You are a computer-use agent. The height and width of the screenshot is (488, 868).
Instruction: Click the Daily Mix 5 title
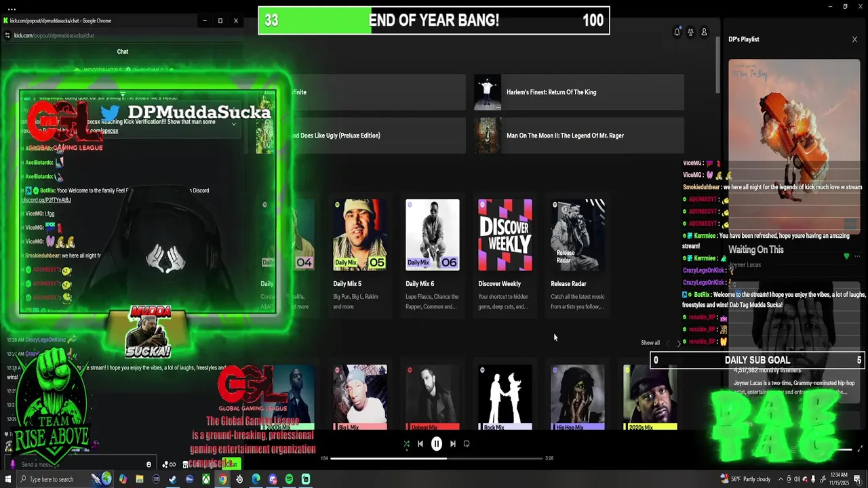pyautogui.click(x=347, y=284)
